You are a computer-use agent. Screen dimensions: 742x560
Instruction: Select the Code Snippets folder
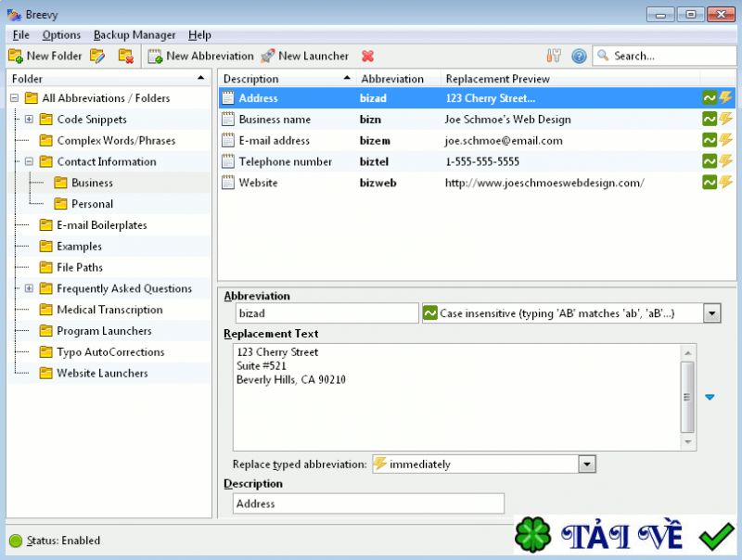pyautogui.click(x=92, y=120)
